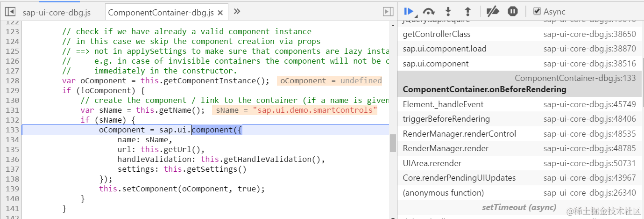Open sap-ui-core-dbg.js:50731 source link
The width and height of the screenshot is (644, 219).
[x=589, y=163]
